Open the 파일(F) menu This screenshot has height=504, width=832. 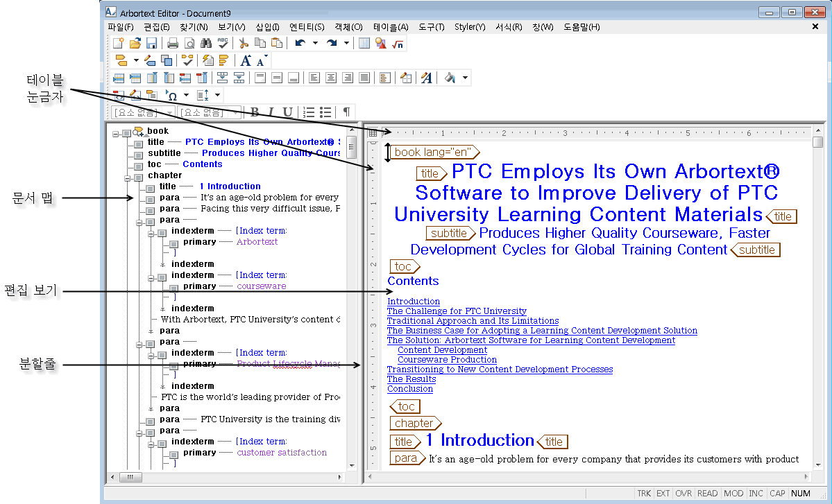tap(121, 27)
